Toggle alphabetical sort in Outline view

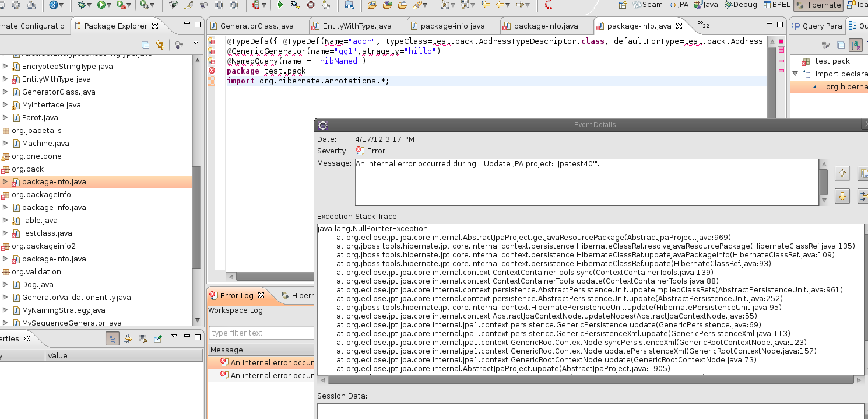(x=855, y=45)
